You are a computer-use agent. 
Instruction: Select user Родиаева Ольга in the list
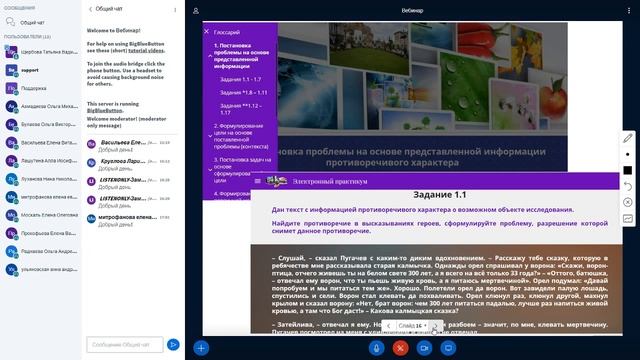41,251
